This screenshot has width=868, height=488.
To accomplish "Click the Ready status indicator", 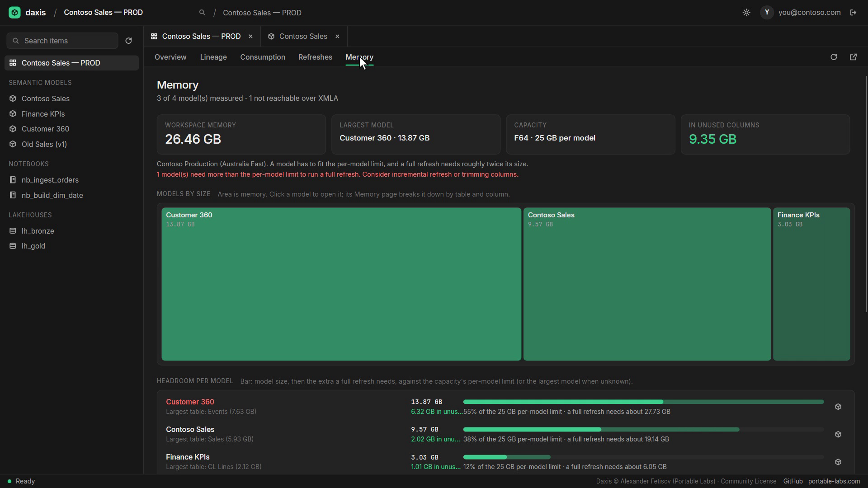I will click(21, 481).
